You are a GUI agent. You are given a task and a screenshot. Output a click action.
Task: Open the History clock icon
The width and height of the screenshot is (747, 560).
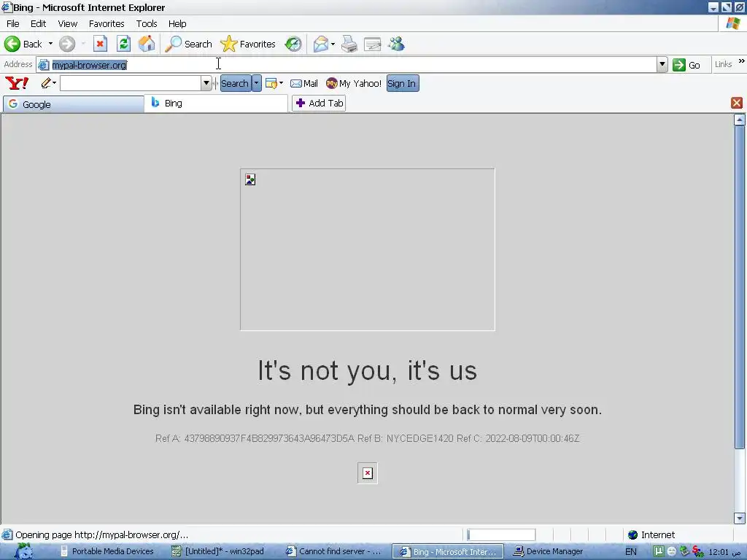point(293,44)
